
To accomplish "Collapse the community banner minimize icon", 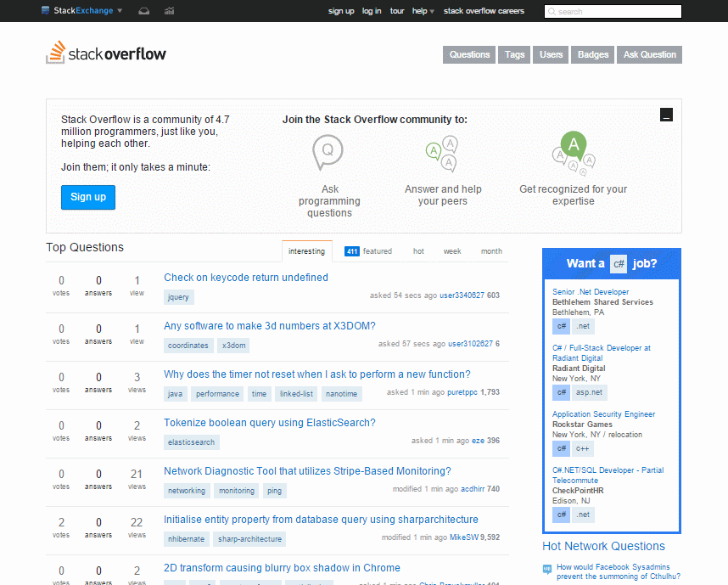I will pos(666,115).
